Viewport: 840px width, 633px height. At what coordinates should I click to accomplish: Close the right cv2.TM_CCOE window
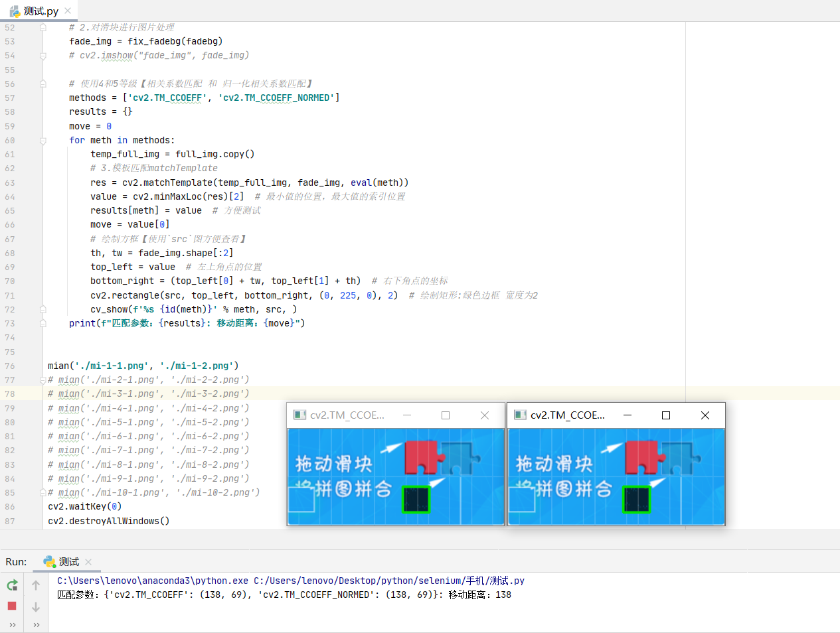(705, 415)
